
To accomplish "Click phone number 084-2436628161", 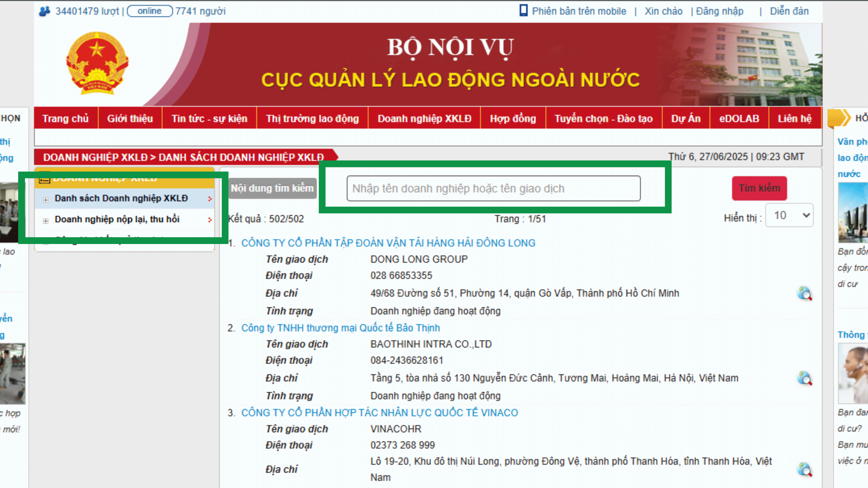I will coord(407,360).
